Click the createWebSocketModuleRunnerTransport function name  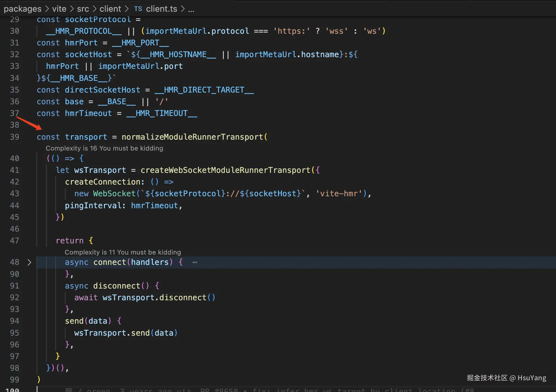(225, 170)
